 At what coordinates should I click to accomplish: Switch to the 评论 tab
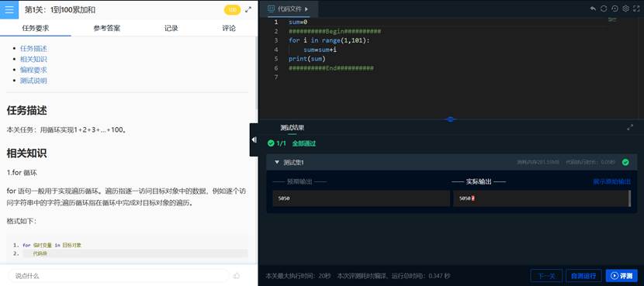point(229,28)
